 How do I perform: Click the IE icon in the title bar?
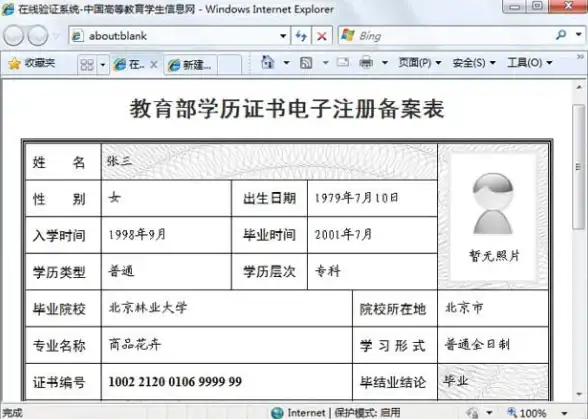click(8, 9)
